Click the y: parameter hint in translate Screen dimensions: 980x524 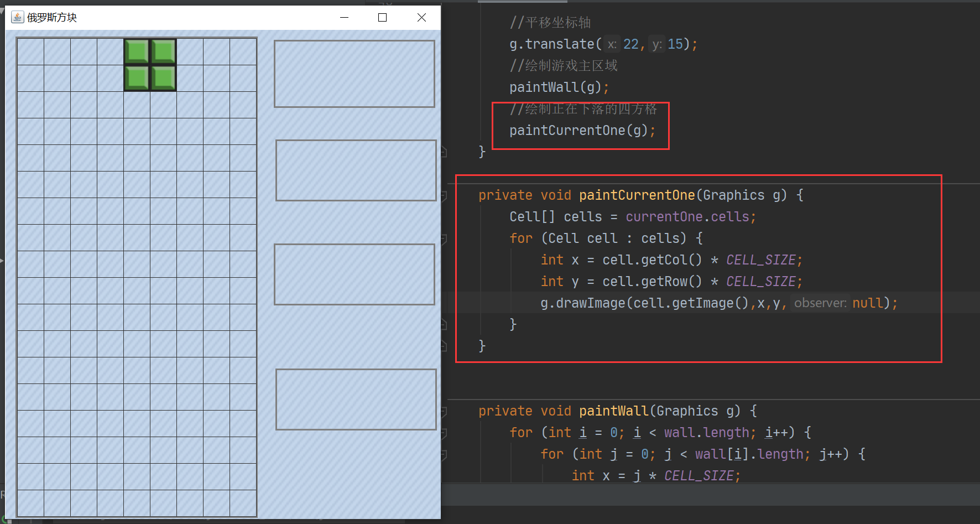pyautogui.click(x=656, y=44)
